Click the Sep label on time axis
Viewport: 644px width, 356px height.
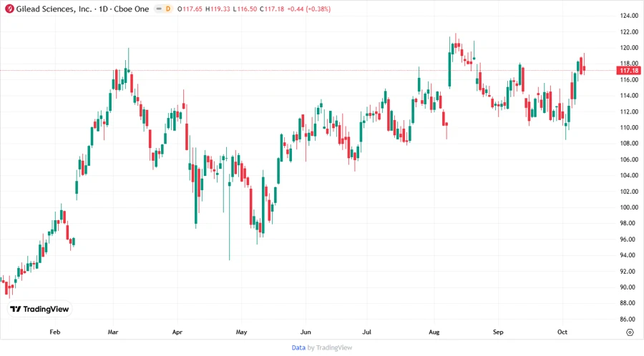tap(498, 332)
